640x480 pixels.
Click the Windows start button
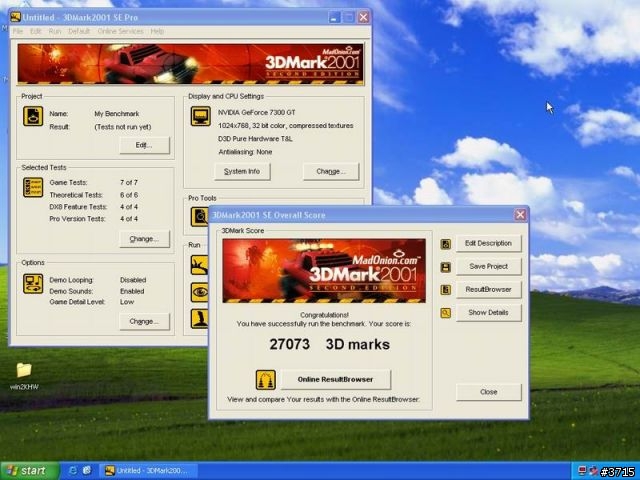coord(29,471)
